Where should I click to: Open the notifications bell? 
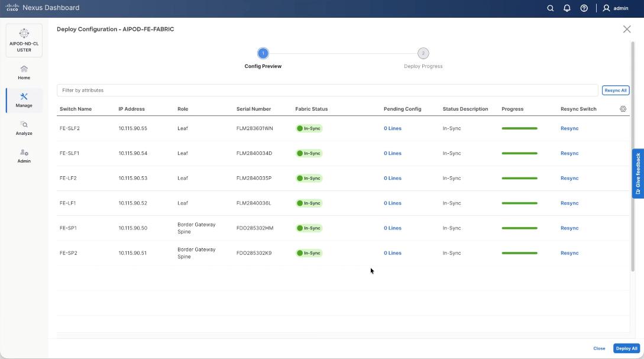click(x=567, y=8)
